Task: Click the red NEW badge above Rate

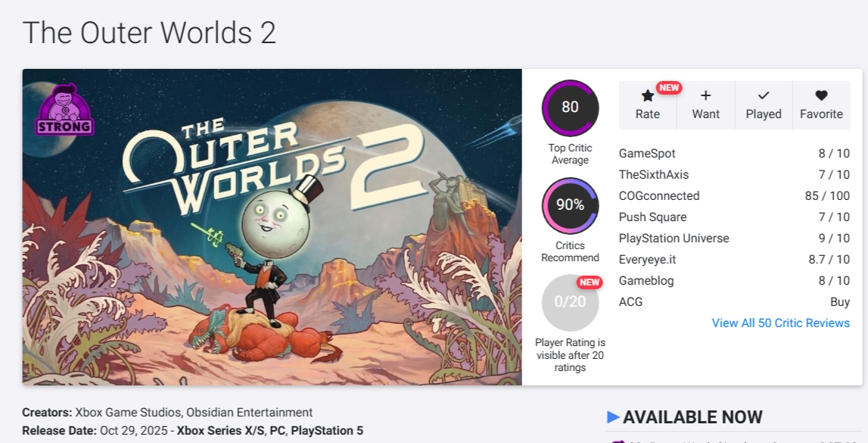Action: (669, 87)
